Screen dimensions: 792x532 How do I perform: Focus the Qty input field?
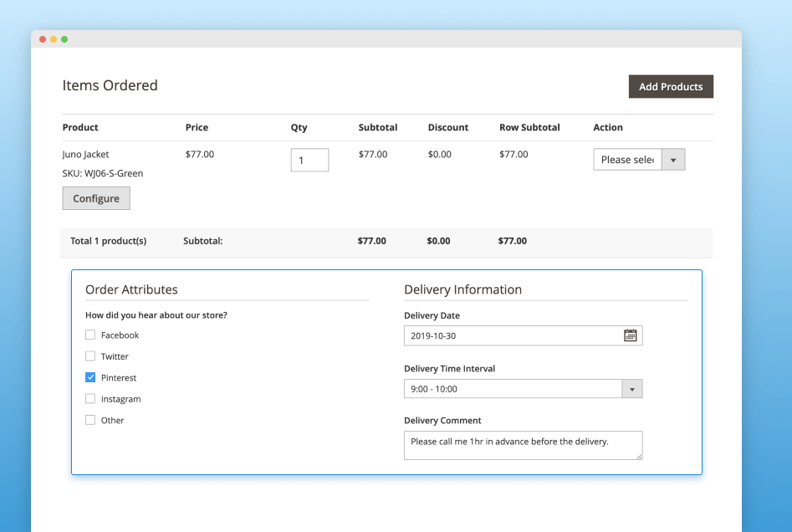click(x=309, y=160)
